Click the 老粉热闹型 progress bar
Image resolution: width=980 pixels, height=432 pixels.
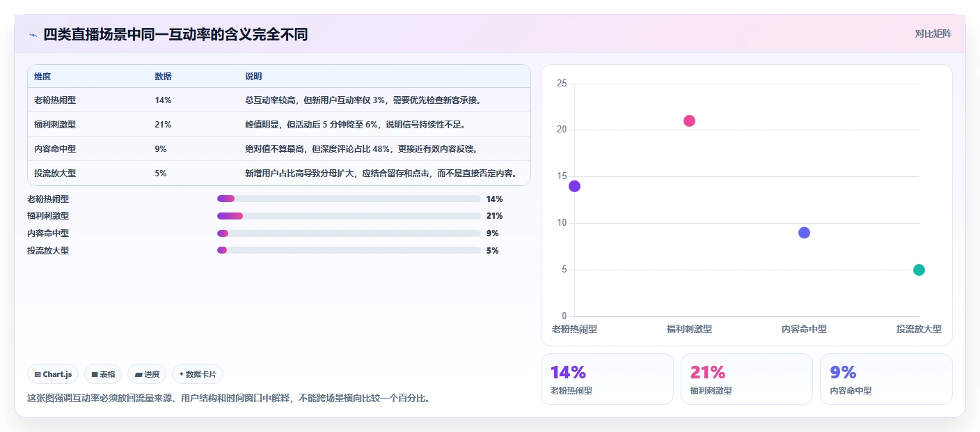coord(349,199)
